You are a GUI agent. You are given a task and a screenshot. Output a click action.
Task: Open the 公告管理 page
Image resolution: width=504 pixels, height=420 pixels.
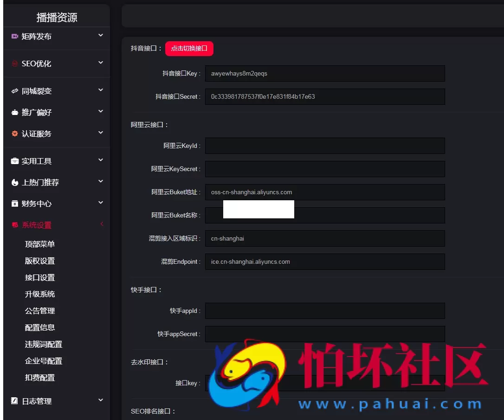39,311
